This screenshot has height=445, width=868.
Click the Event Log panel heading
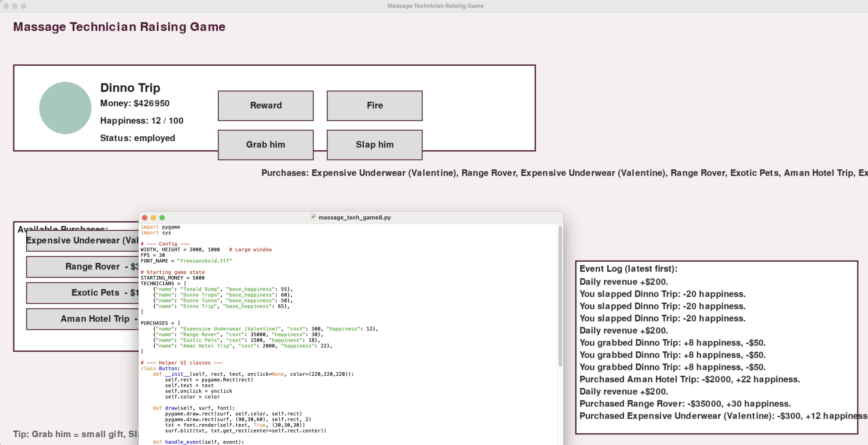628,269
